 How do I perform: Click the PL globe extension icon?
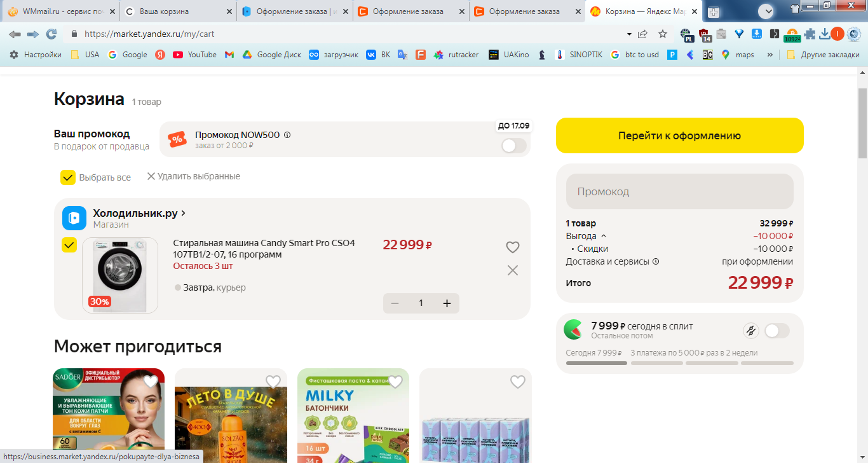[686, 34]
